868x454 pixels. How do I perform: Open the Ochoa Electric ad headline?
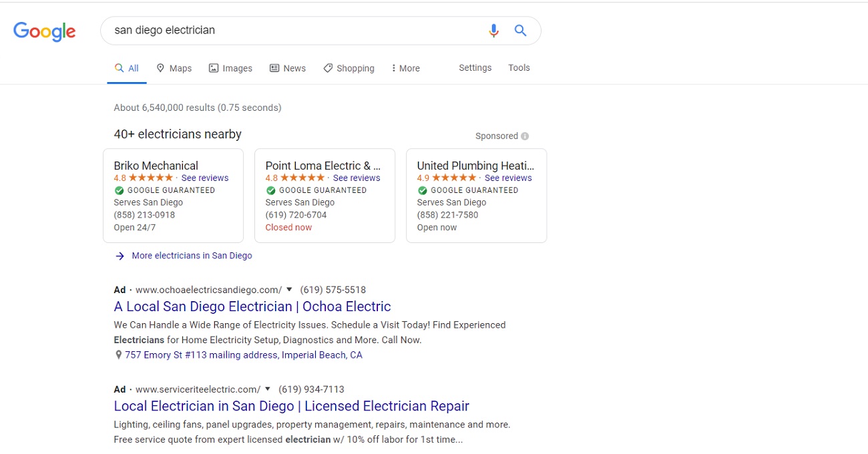pos(252,306)
